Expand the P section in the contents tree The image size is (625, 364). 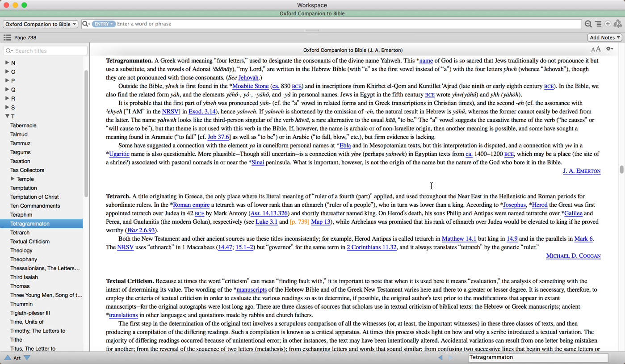coord(7,80)
